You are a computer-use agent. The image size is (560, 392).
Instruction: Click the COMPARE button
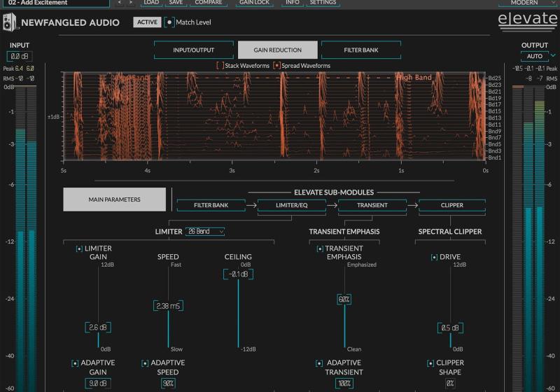209,3
